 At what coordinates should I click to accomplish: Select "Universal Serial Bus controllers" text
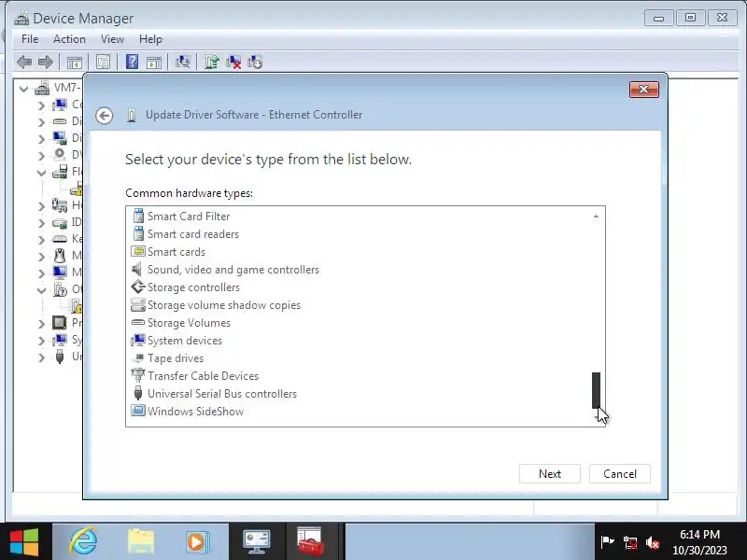[x=222, y=393]
